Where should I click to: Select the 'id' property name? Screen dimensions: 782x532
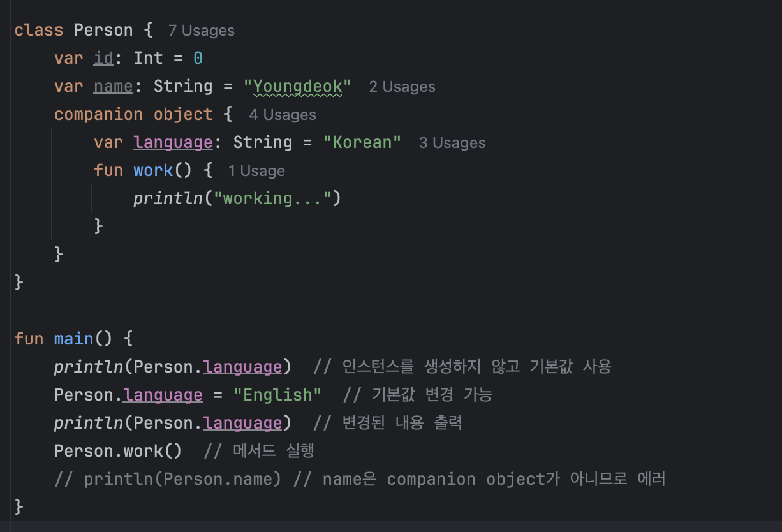(103, 58)
